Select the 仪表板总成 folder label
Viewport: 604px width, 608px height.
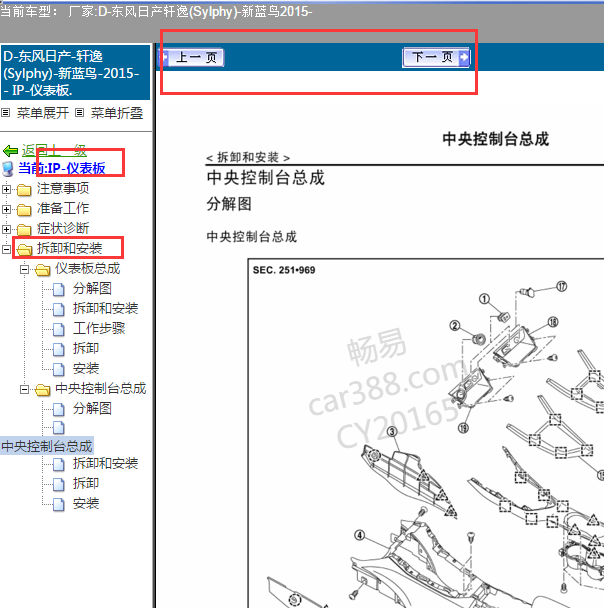click(x=88, y=268)
